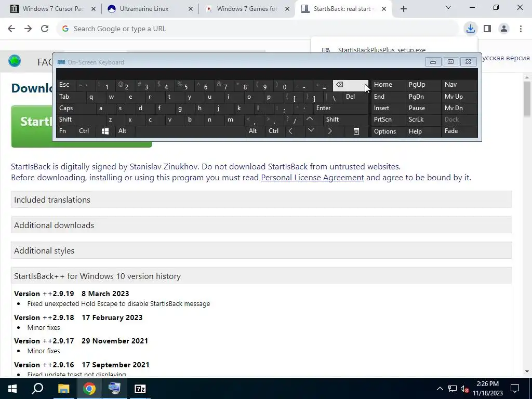
Task: Click the down arrow key on keyboard
Action: pos(311,131)
